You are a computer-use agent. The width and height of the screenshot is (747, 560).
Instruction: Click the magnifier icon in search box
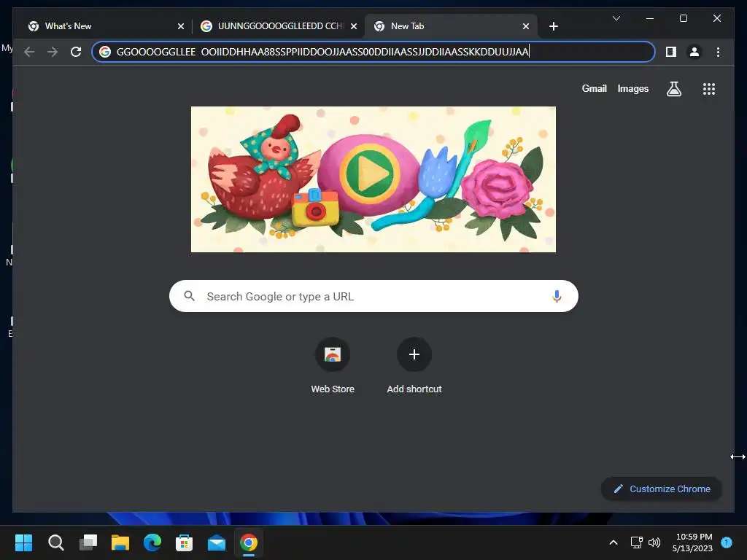point(189,296)
